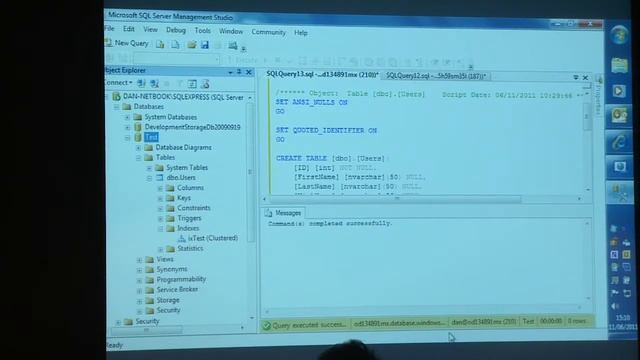Open Internet Explorer from the taskbar
This screenshot has height=360, width=640.
click(x=619, y=142)
